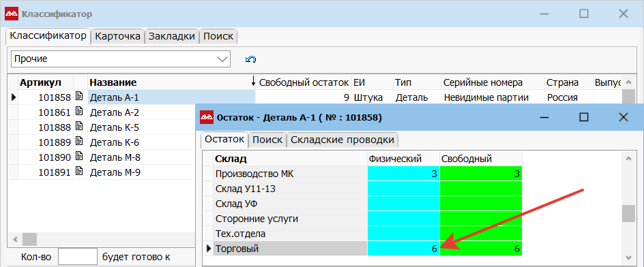Sort by the Название column header

pos(113,82)
